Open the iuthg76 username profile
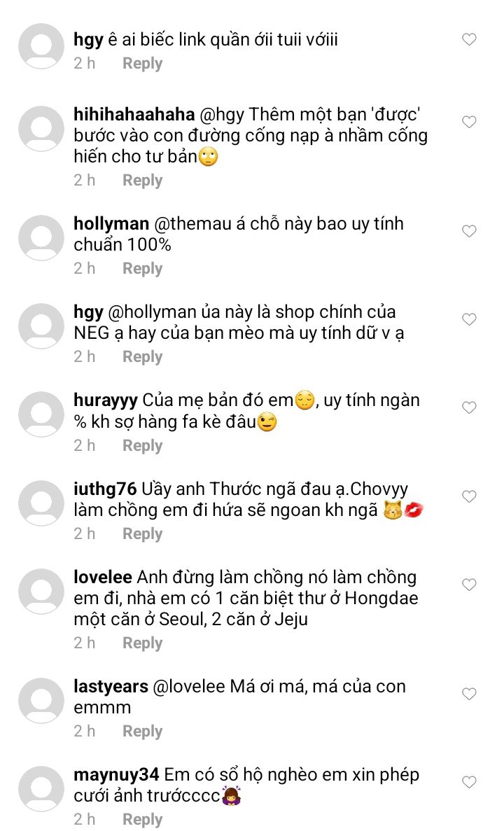This screenshot has width=504, height=831. tap(105, 489)
